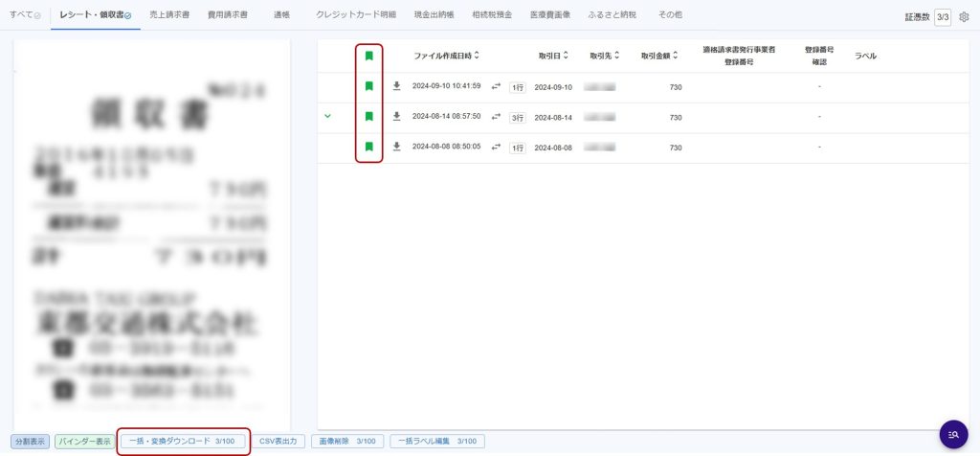The image size is (980, 456).
Task: Click the 一括・変換ダウンロード button
Action: 183,442
